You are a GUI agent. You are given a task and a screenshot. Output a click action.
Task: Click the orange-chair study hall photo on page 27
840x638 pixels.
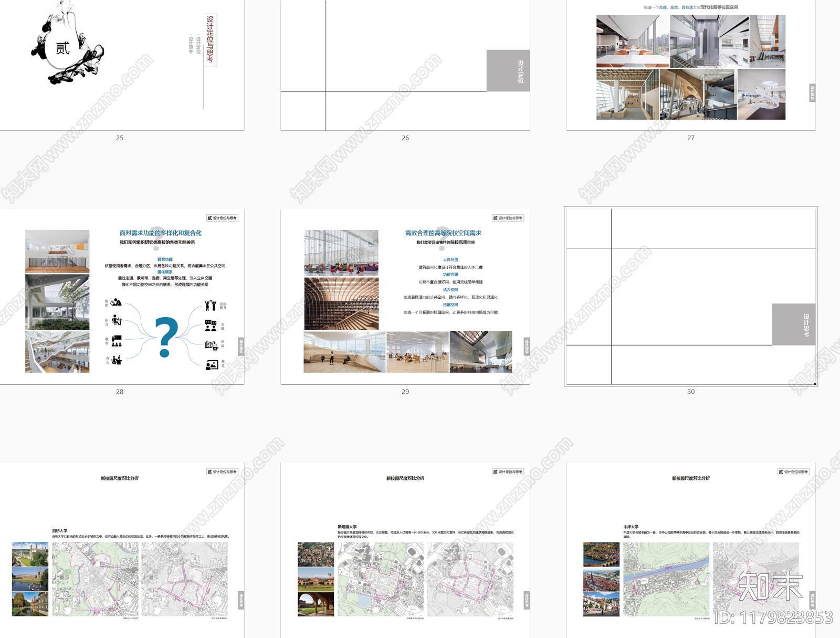click(633, 41)
